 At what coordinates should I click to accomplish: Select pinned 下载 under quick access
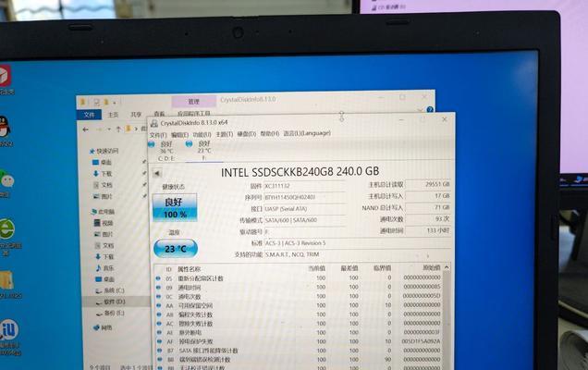[x=103, y=174]
